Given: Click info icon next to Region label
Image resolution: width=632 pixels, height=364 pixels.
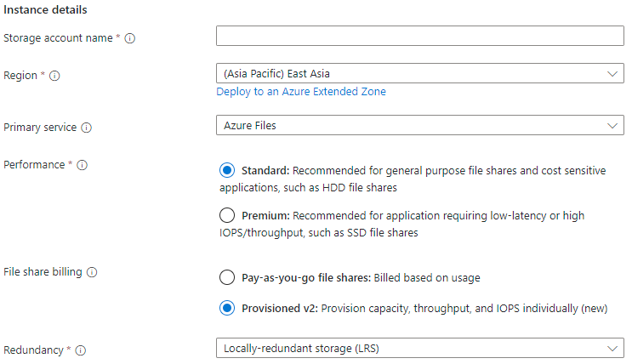Looking at the screenshot, I should [x=54, y=76].
